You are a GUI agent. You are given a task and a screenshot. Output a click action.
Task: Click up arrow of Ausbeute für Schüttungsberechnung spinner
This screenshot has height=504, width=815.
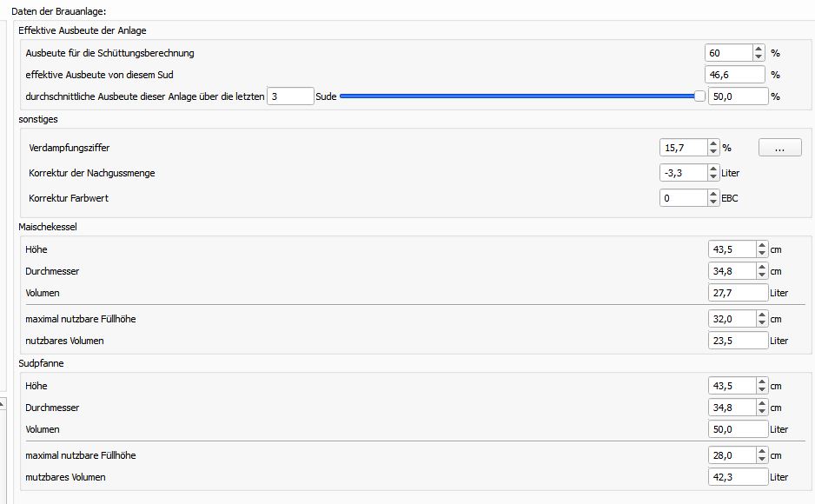(759, 50)
